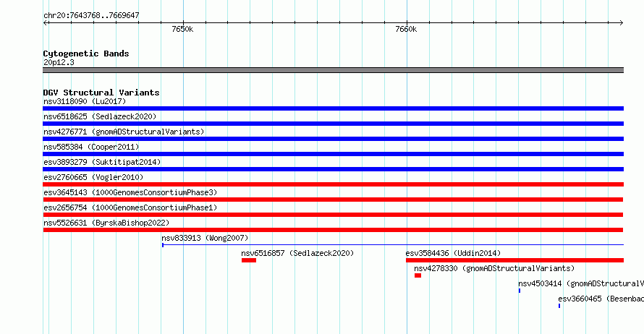Click the DGV Structural Variants track title
644x334 pixels.
(101, 93)
